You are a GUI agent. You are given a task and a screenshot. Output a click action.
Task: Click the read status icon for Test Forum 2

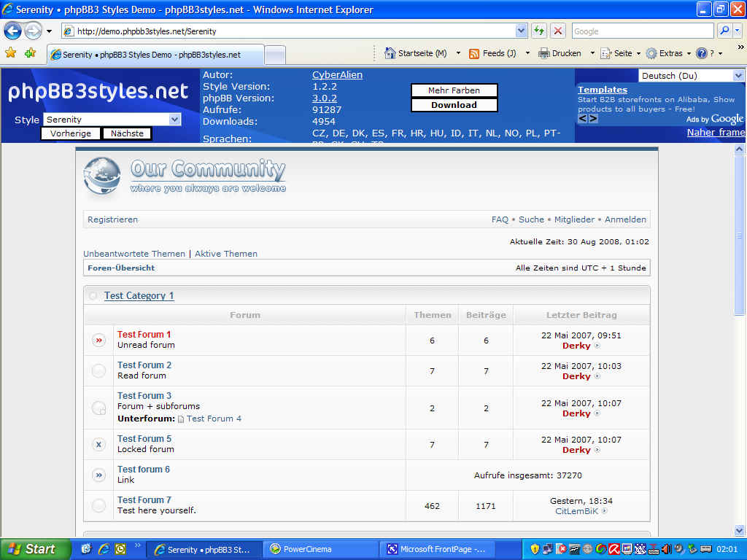pyautogui.click(x=98, y=371)
